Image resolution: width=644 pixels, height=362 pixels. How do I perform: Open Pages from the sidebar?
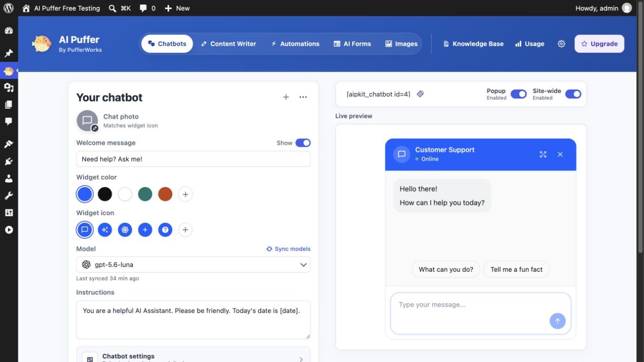tap(9, 105)
